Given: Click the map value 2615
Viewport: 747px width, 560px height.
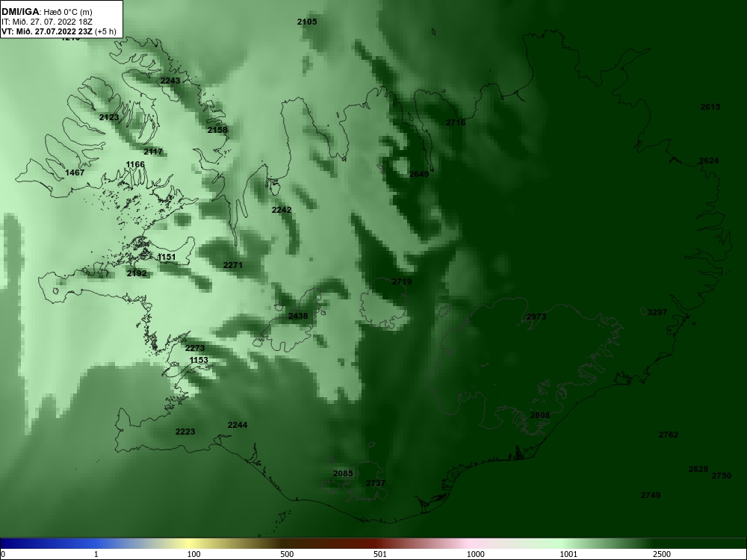Looking at the screenshot, I should (x=710, y=107).
